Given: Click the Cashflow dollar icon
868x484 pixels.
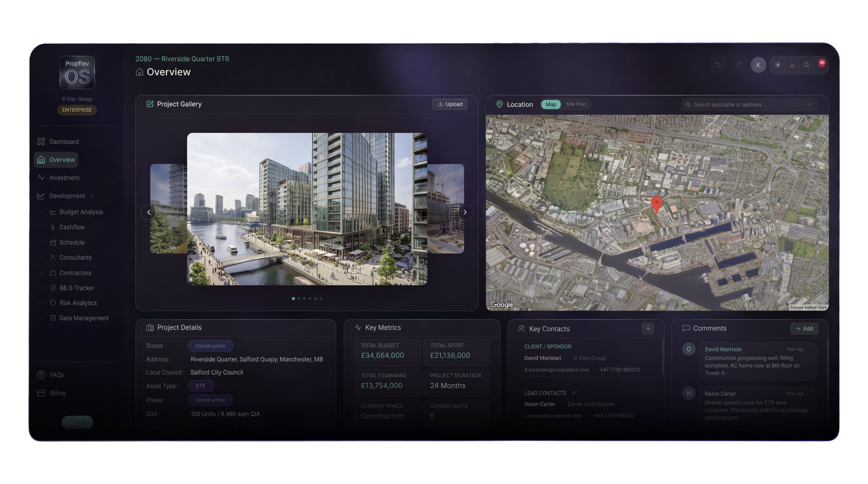Looking at the screenshot, I should [53, 227].
